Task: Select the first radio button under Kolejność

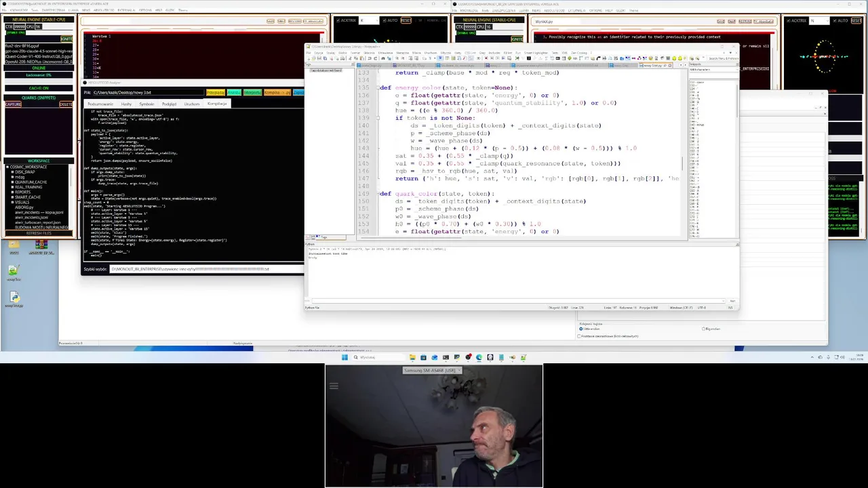Action: pyautogui.click(x=581, y=329)
